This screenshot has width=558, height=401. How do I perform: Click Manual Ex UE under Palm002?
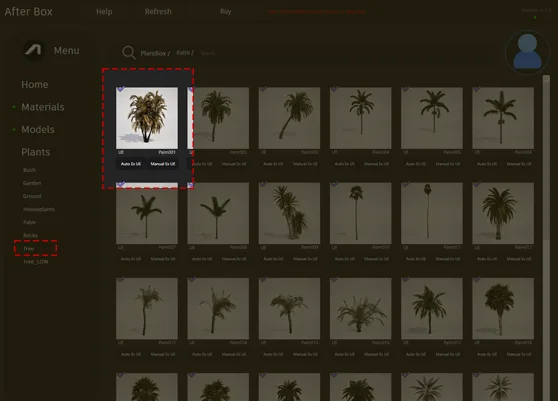point(234,164)
